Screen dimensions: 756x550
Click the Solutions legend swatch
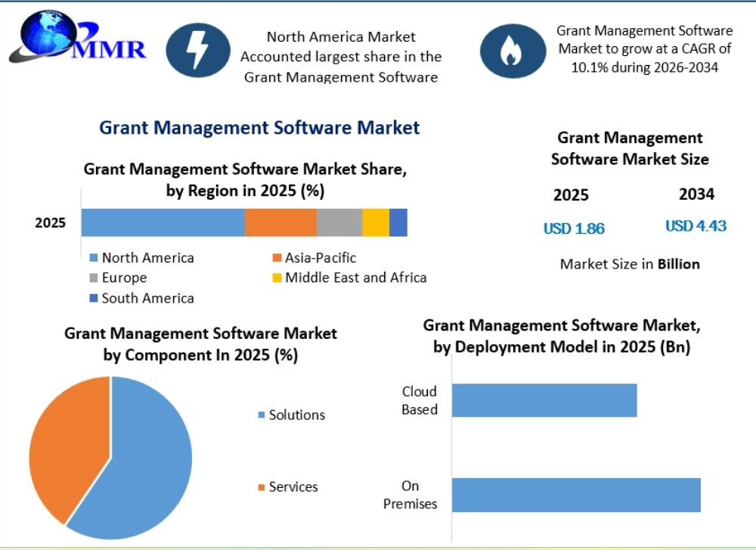[x=262, y=415]
